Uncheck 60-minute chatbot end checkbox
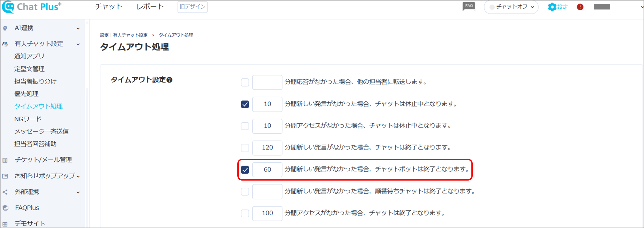This screenshot has width=644, height=228. (x=245, y=170)
